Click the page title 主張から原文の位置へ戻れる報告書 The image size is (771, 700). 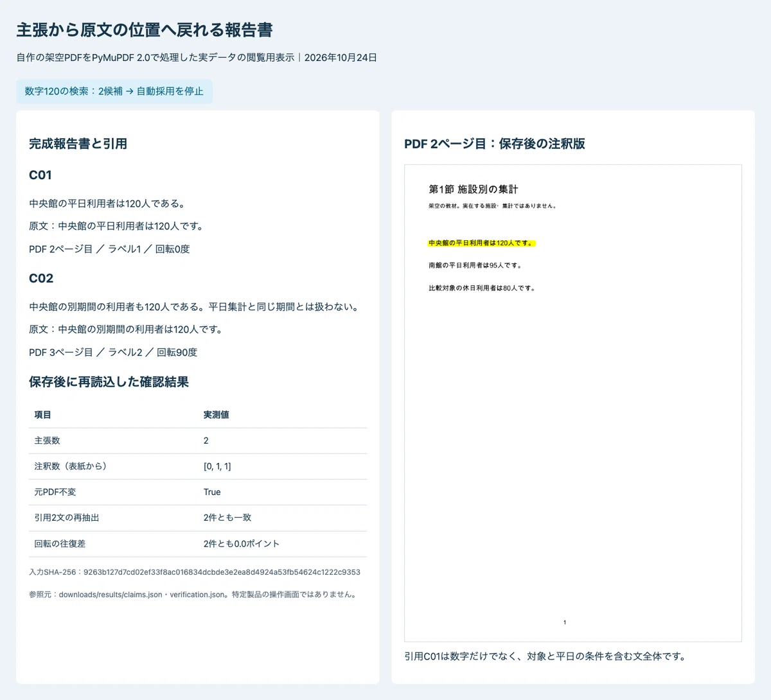145,30
